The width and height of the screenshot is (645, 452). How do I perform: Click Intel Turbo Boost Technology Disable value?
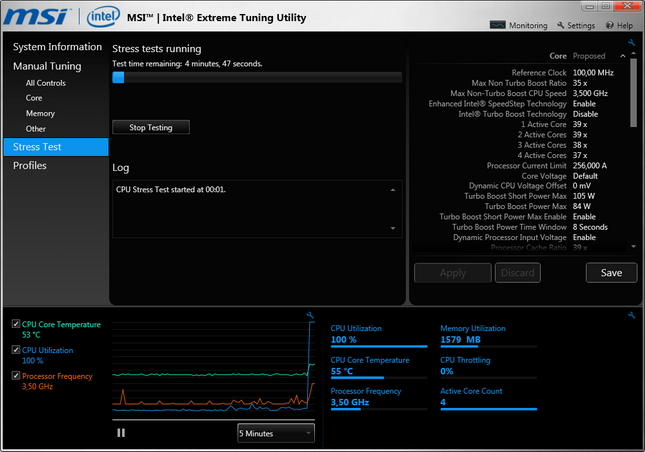click(x=585, y=114)
